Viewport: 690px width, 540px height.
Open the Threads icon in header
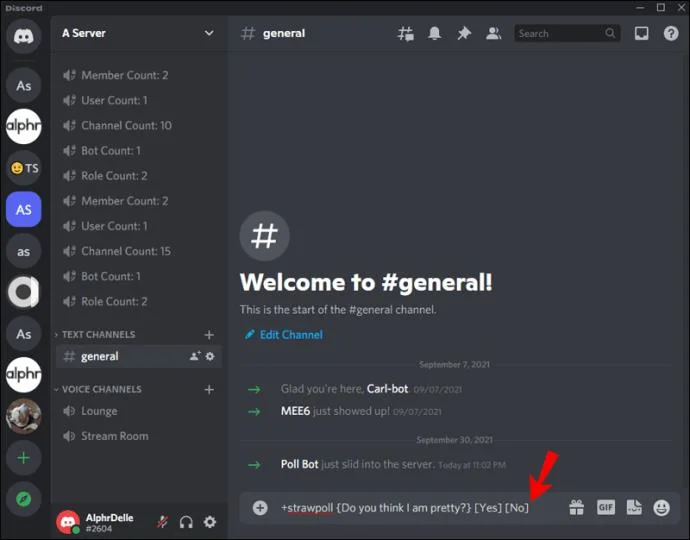click(x=405, y=33)
